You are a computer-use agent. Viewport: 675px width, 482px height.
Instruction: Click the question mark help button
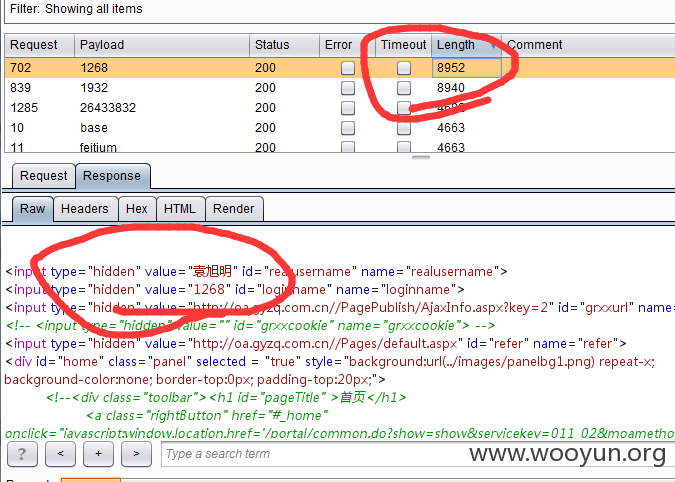coord(22,454)
